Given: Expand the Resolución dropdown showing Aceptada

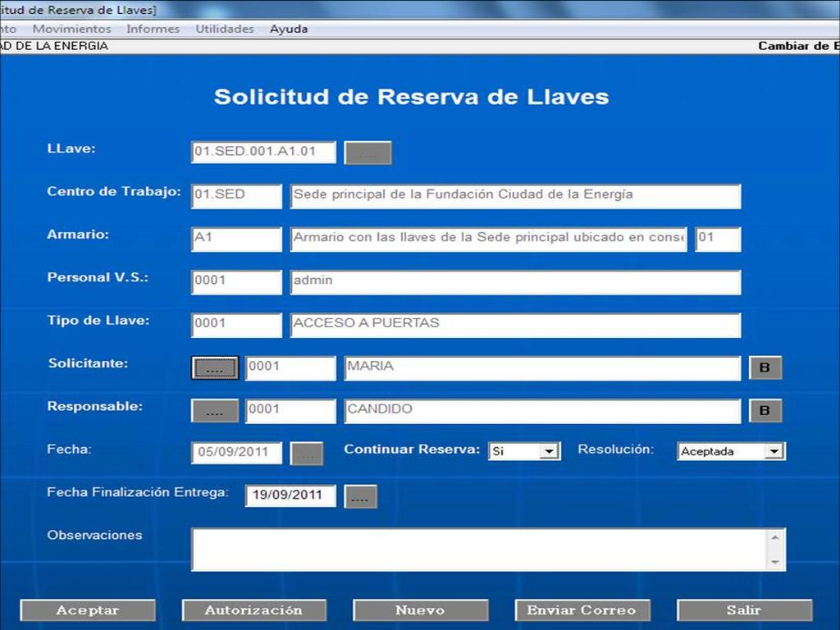Looking at the screenshot, I should coord(774,451).
